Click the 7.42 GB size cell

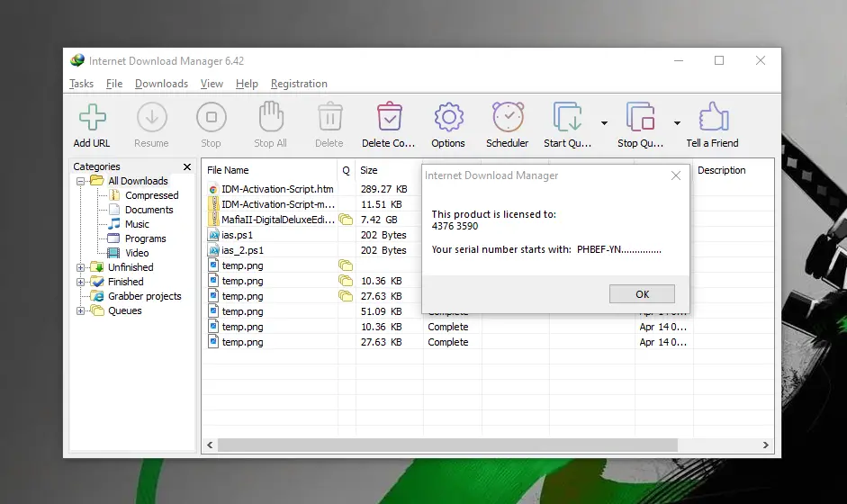pyautogui.click(x=379, y=220)
